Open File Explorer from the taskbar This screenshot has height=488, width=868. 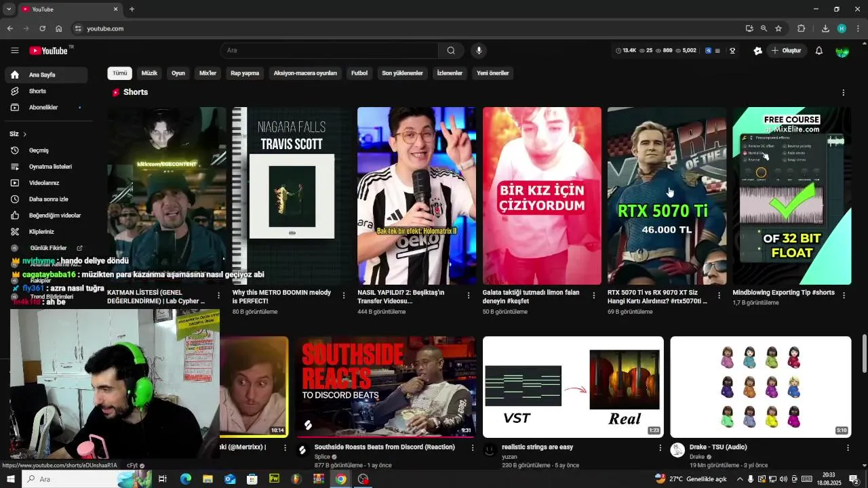coord(208,479)
